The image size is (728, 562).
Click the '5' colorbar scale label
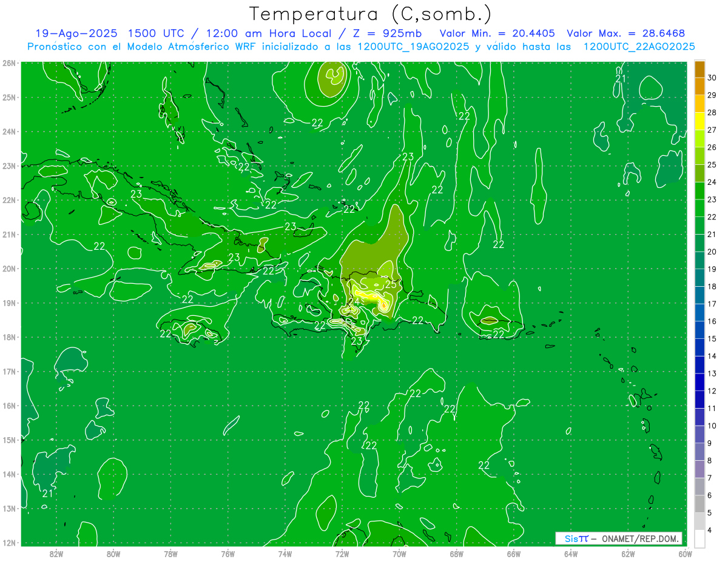point(710,512)
